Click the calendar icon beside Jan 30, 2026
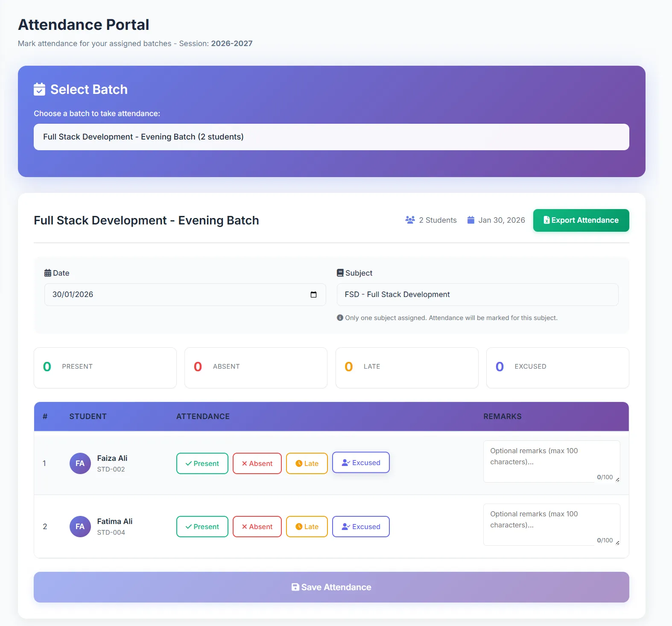 [x=470, y=220]
